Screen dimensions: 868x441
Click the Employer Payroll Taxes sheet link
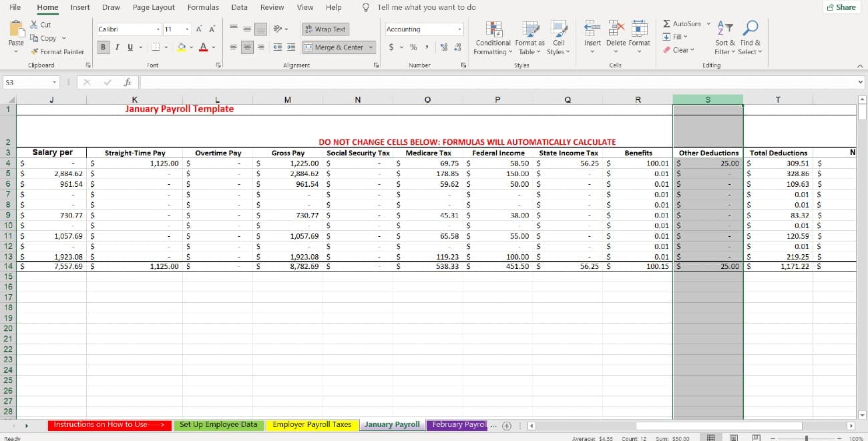point(311,424)
